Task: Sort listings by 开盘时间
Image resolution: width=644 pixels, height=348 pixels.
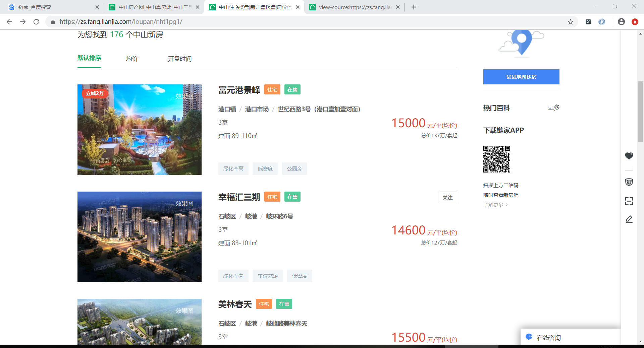Action: [180, 59]
